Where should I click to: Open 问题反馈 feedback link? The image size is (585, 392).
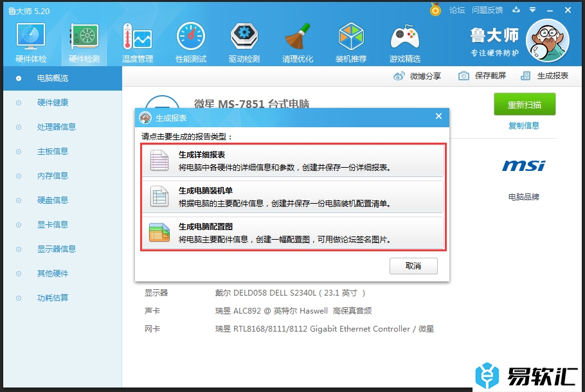487,10
